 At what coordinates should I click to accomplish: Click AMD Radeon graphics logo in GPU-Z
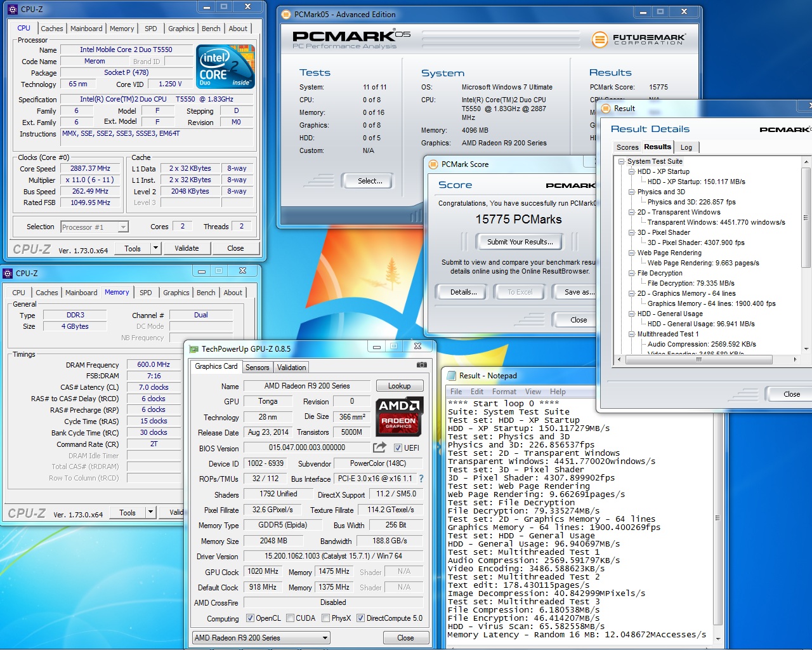[x=399, y=416]
